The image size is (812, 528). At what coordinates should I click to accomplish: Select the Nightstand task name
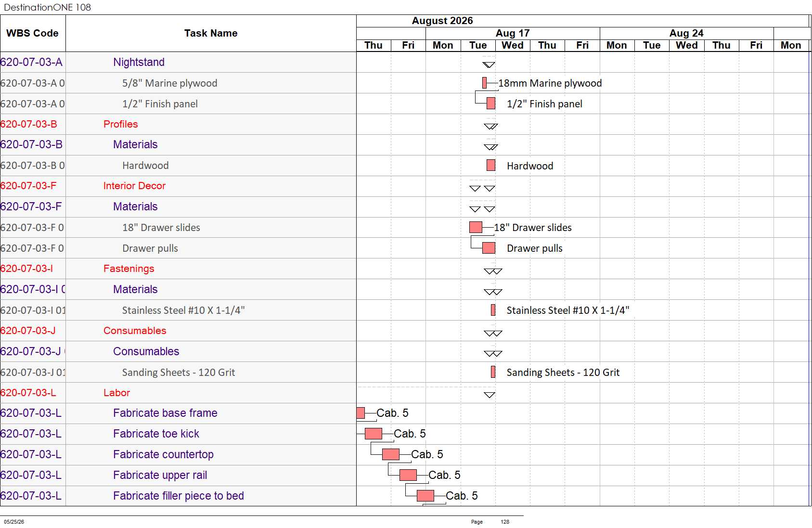tap(139, 62)
